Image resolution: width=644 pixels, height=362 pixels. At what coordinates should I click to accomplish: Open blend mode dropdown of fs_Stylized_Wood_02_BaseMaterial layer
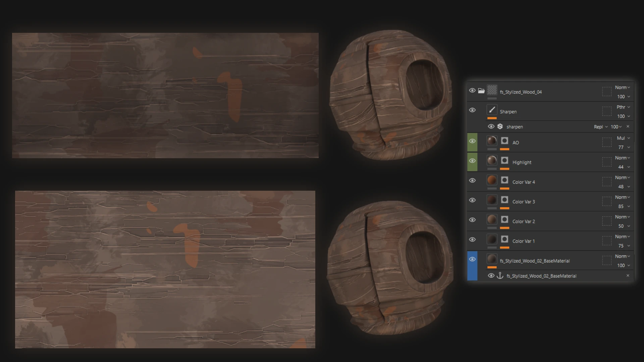[623, 256]
